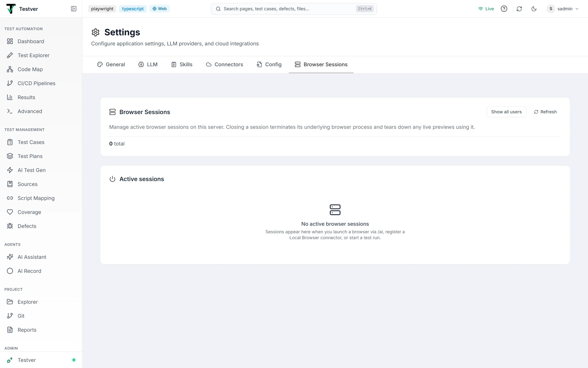The image size is (588, 368).
Task: Select the Browser Sessions tab
Action: click(321, 65)
